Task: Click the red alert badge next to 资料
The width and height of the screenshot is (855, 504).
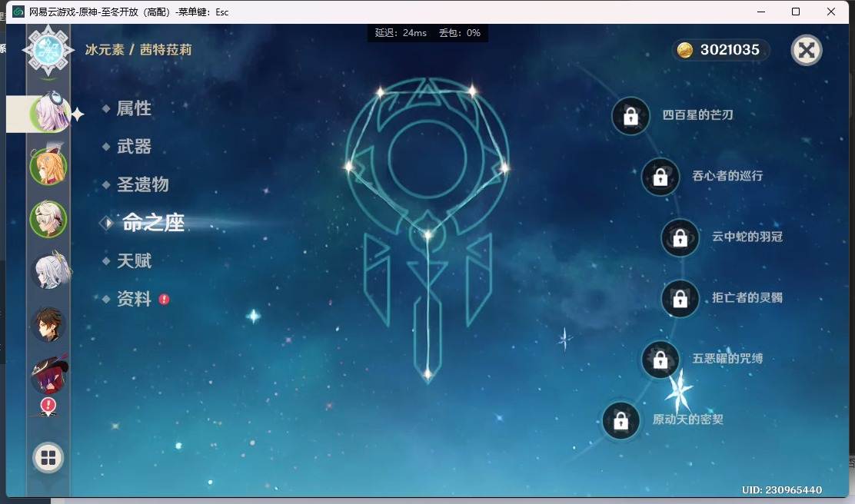Action: click(x=164, y=299)
